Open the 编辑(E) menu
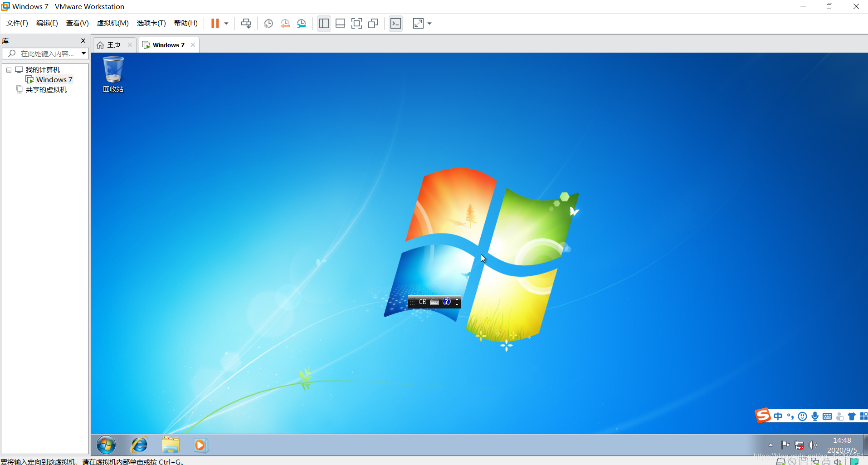 pos(47,23)
